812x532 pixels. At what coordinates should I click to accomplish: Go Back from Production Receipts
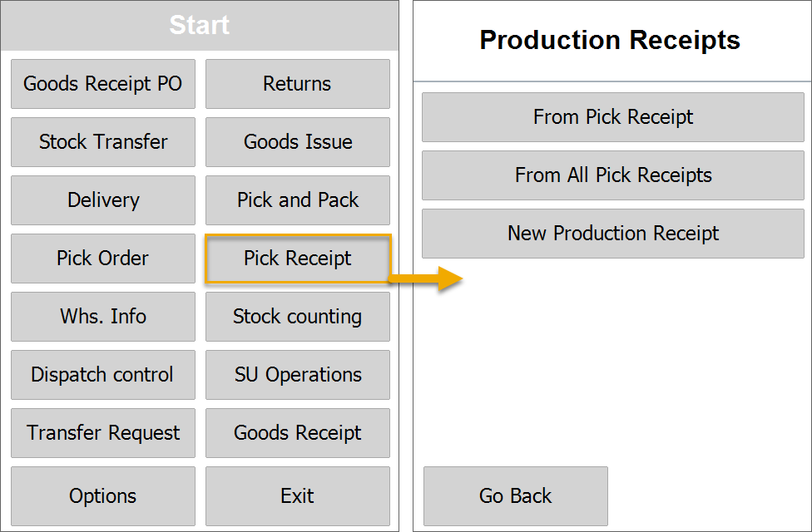click(515, 496)
